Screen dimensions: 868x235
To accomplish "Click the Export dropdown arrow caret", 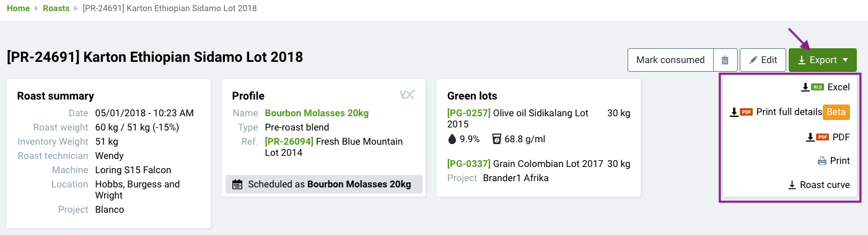I will point(845,61).
